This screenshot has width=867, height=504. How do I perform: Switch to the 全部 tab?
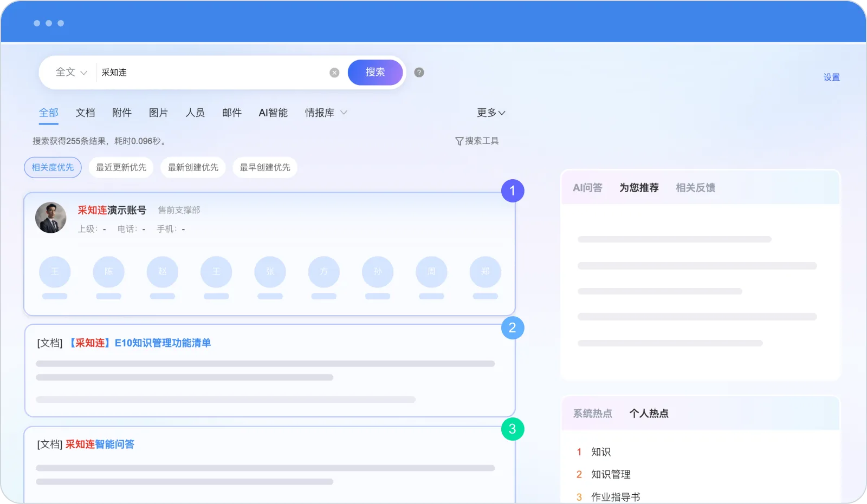(x=49, y=113)
